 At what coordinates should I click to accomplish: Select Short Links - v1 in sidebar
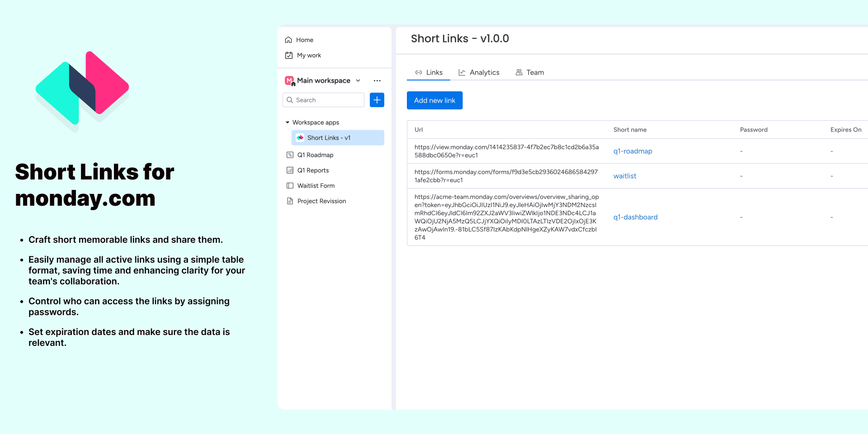click(x=338, y=138)
